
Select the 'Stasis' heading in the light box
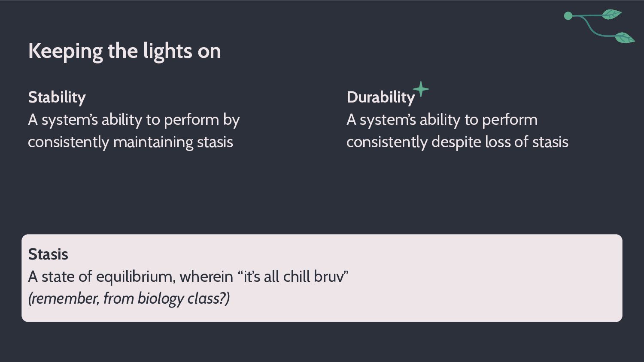(48, 254)
